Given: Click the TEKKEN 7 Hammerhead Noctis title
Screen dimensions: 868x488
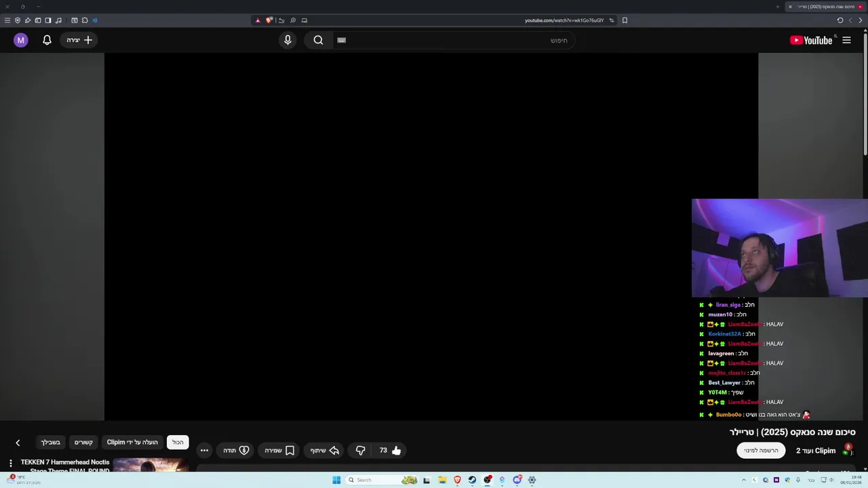Looking at the screenshot, I should tap(65, 466).
